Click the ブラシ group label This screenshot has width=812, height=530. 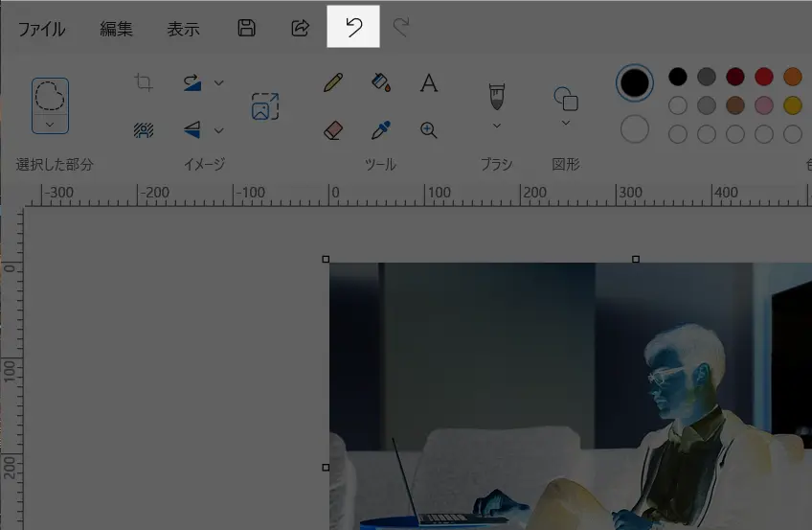point(497,165)
